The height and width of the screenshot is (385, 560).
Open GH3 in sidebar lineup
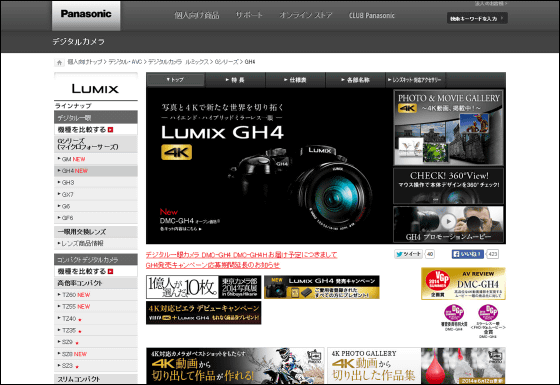(x=95, y=182)
